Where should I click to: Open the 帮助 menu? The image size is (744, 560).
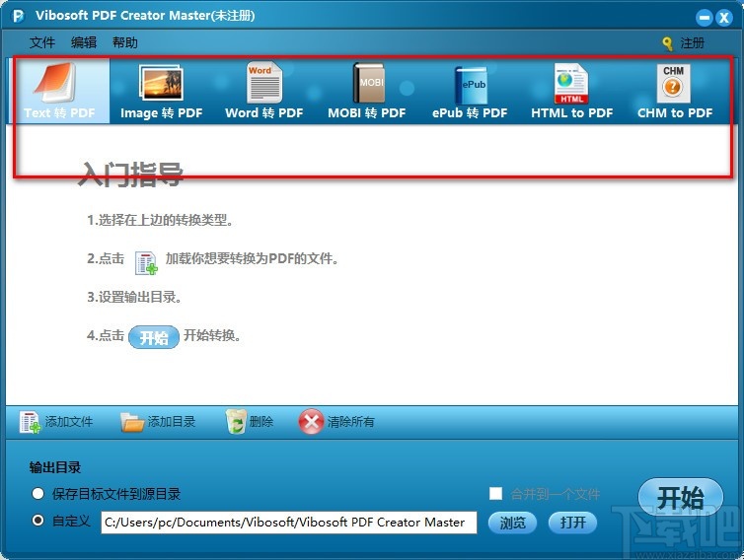124,42
